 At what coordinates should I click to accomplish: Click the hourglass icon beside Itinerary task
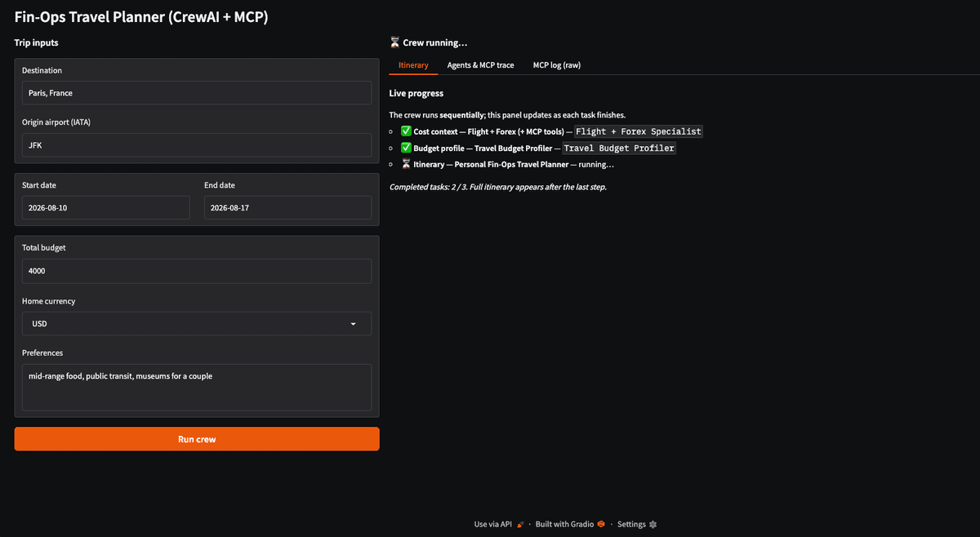[406, 164]
